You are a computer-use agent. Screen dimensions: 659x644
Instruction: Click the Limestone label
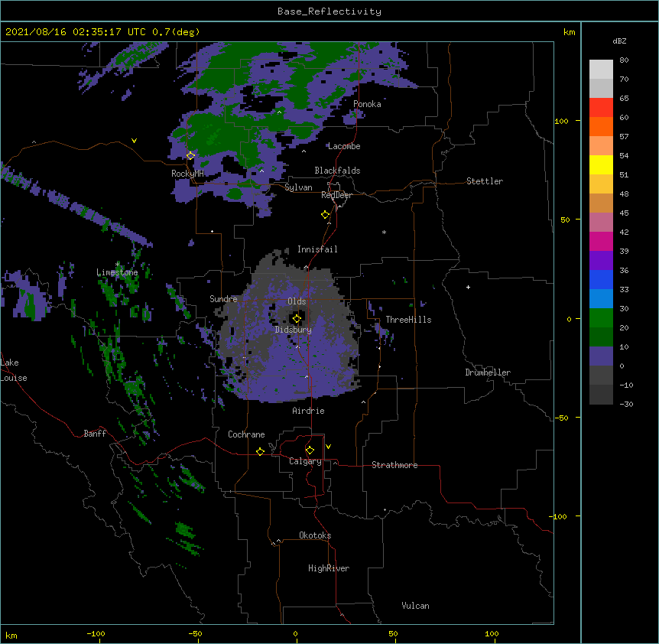117,272
